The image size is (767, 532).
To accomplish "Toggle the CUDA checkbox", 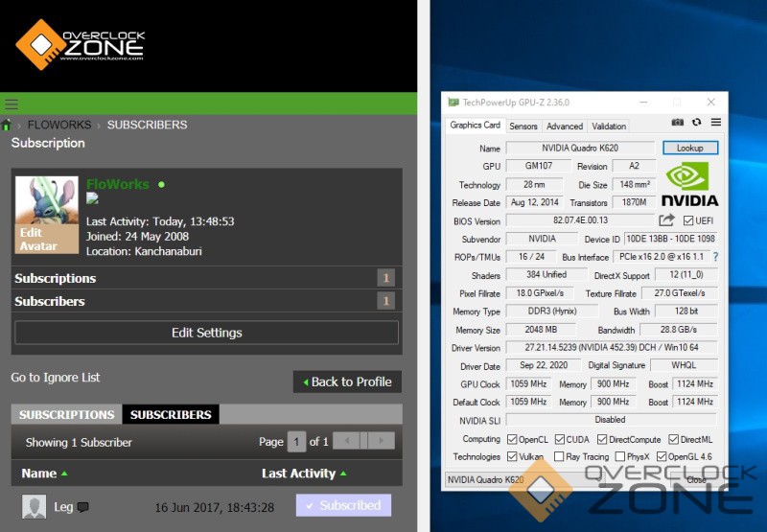I will (560, 439).
